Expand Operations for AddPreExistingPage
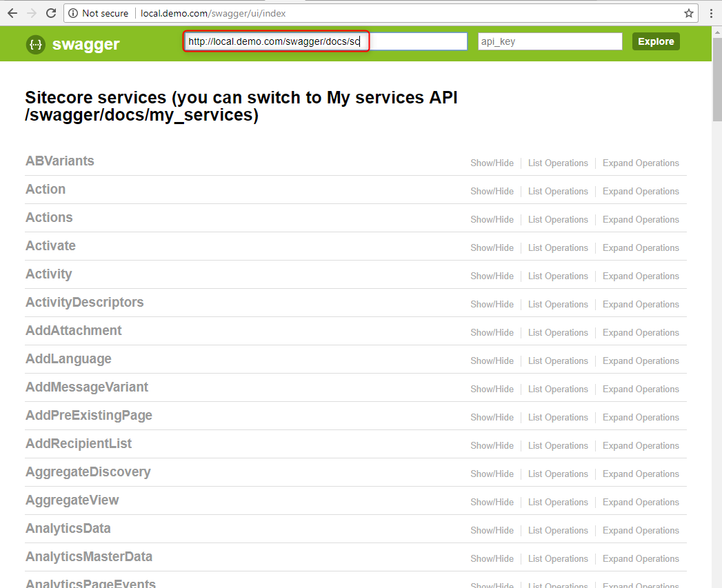 [x=641, y=417]
